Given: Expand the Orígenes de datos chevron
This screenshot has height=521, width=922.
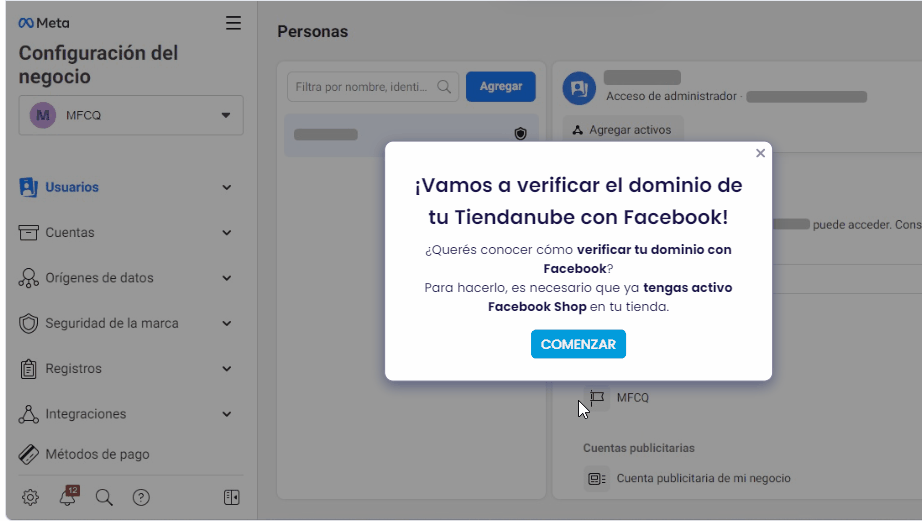Looking at the screenshot, I should (x=226, y=278).
